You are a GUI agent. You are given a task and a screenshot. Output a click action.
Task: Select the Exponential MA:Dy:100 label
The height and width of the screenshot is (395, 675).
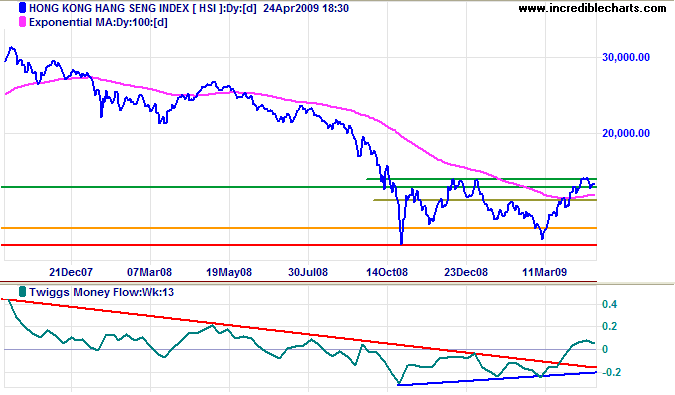(98, 22)
